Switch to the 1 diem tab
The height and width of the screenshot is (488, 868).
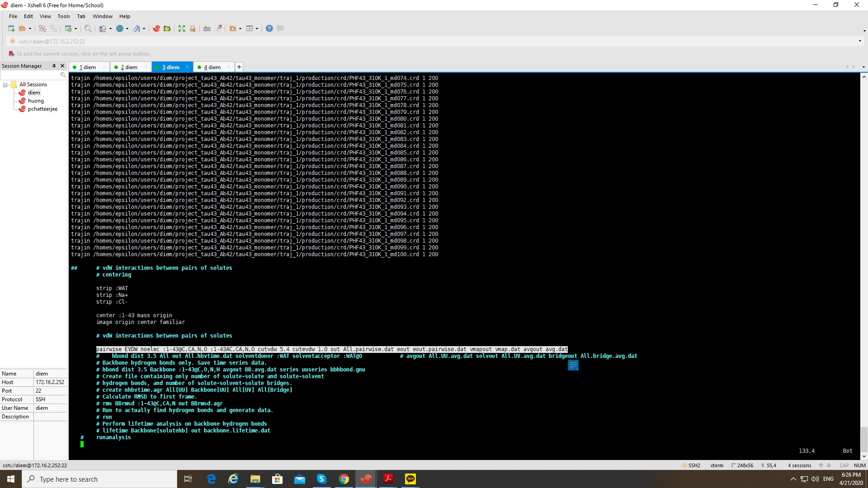point(88,67)
